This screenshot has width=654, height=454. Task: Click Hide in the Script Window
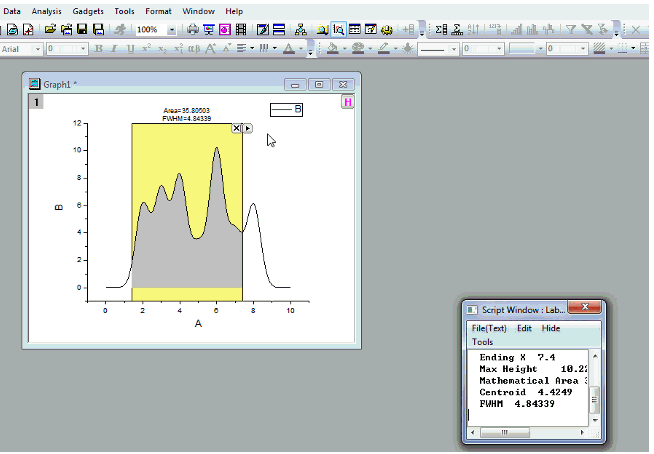click(551, 328)
